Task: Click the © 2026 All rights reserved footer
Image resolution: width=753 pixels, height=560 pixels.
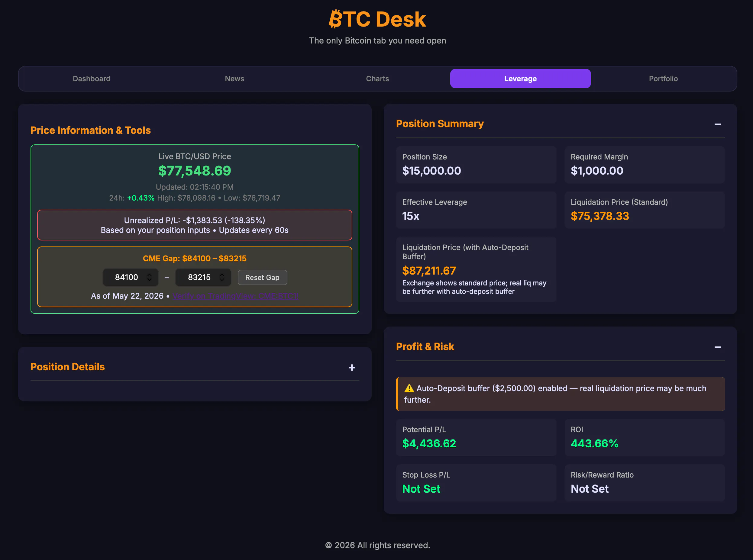Action: (x=377, y=545)
